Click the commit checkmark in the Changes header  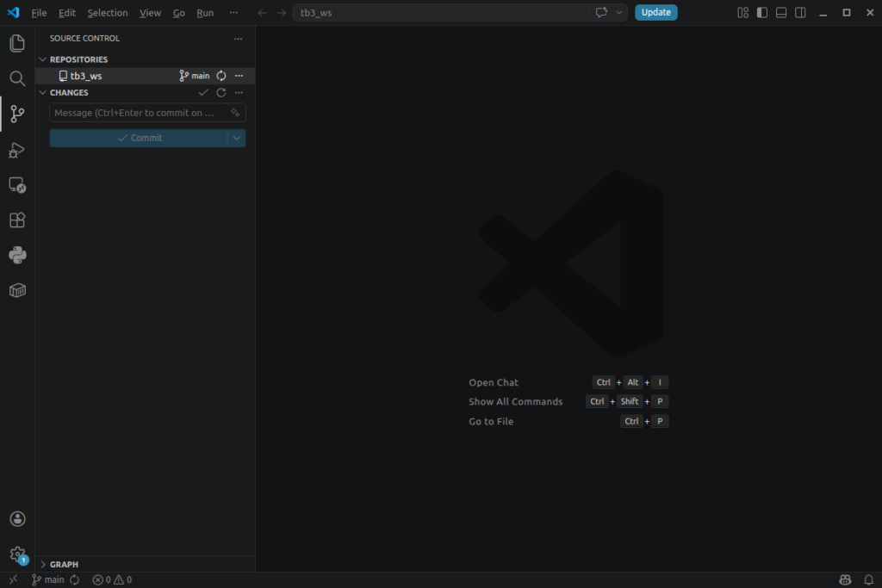[x=203, y=92]
